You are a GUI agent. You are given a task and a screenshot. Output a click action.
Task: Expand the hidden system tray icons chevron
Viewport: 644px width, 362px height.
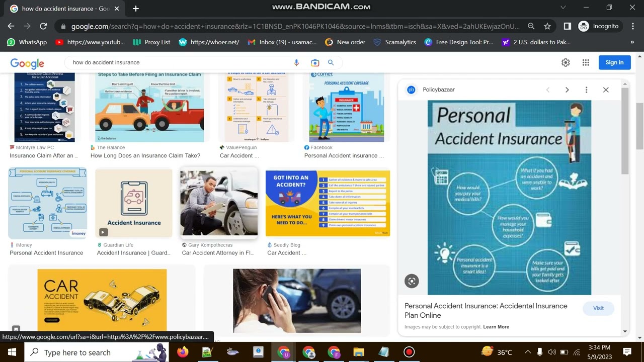pos(527,352)
